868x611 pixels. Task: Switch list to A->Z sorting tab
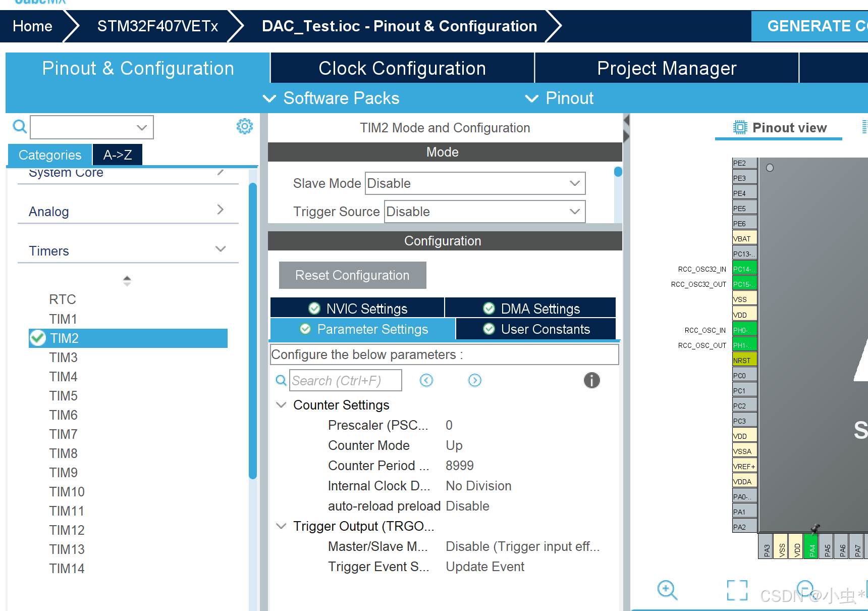(x=118, y=155)
